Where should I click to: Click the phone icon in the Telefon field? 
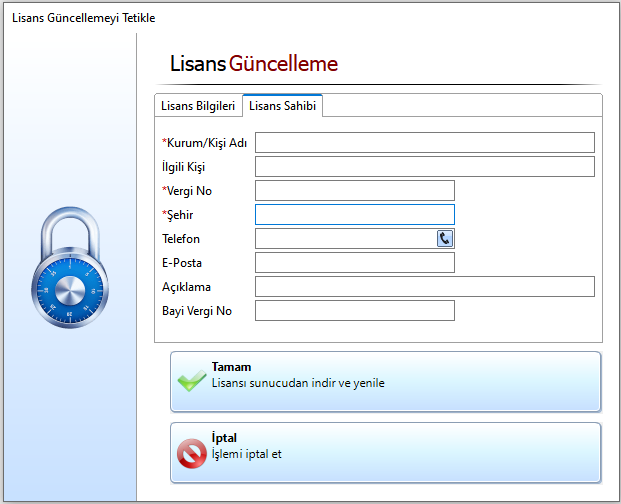click(445, 238)
